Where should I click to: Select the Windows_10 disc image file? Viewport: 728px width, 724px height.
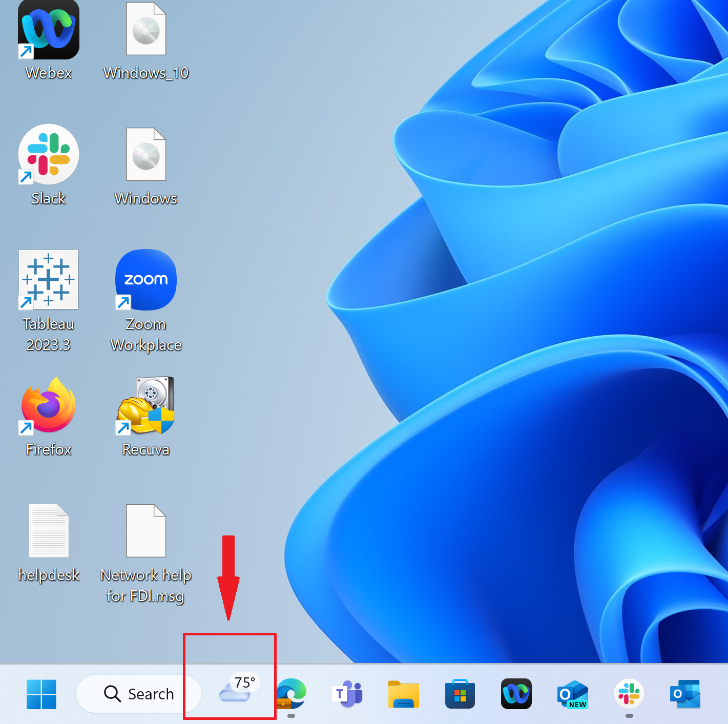146,31
